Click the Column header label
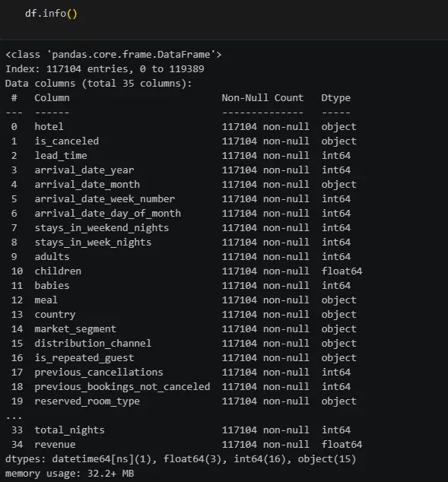The image size is (448, 482). click(x=52, y=98)
